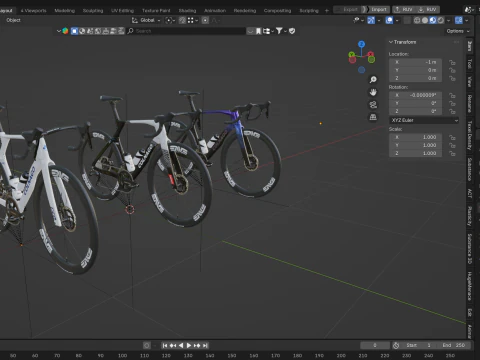Play the animation in reverse
Screen dimensions: 480x360
pos(181,345)
